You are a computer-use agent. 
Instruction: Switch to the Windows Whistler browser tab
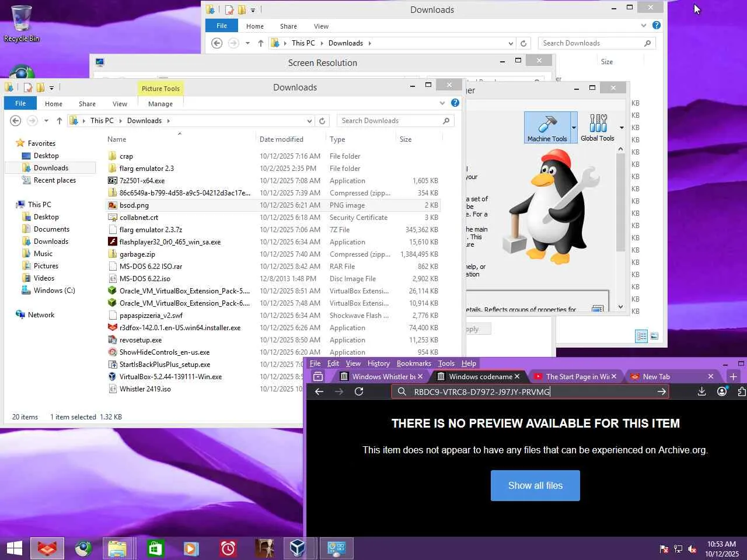tap(382, 377)
